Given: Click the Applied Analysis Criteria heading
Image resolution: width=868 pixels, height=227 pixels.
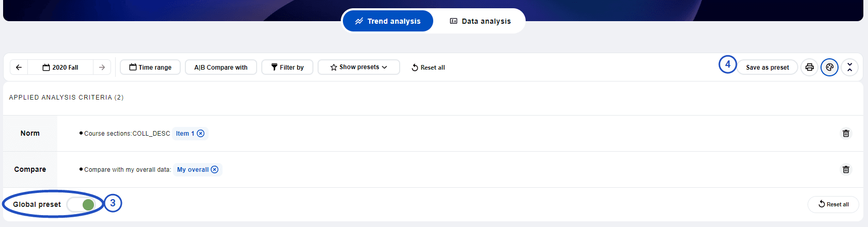Looking at the screenshot, I should click(66, 98).
